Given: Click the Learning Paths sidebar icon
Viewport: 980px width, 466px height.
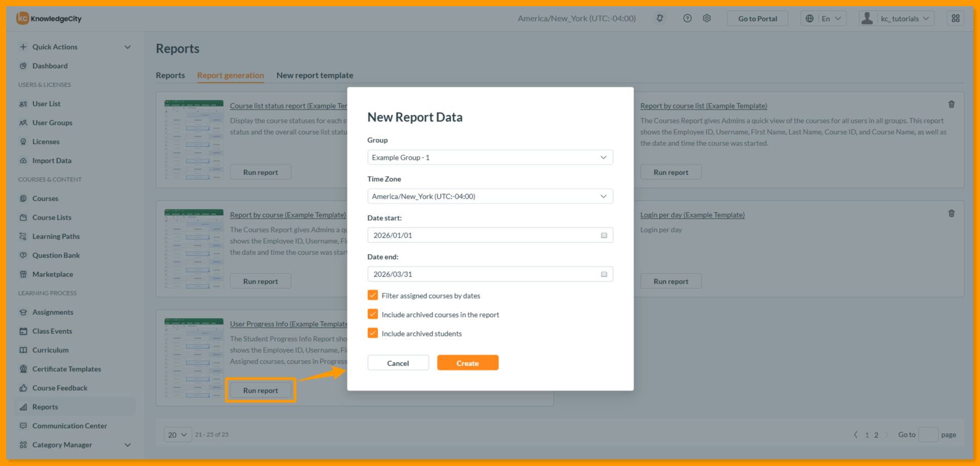Looking at the screenshot, I should [23, 236].
